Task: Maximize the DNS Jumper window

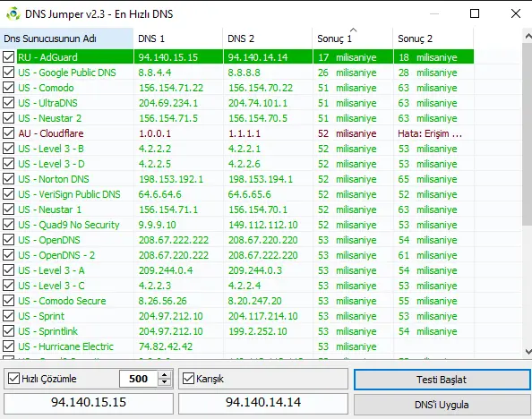Action: coord(475,13)
